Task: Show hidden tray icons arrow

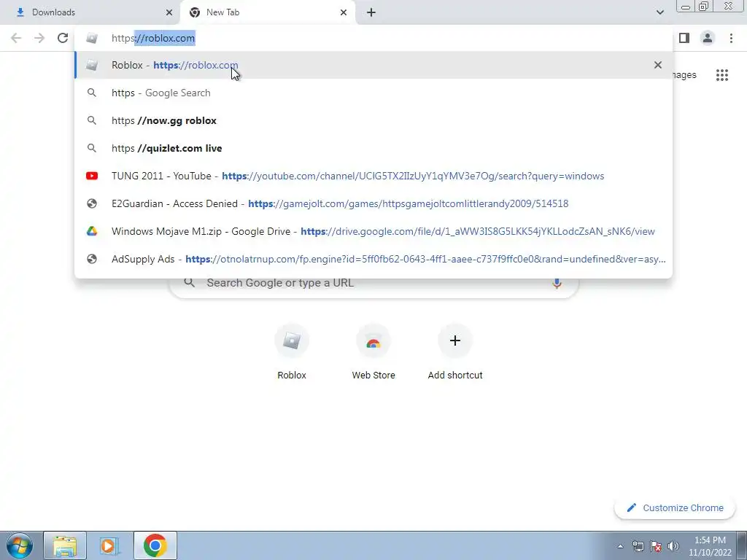Action: [620, 546]
